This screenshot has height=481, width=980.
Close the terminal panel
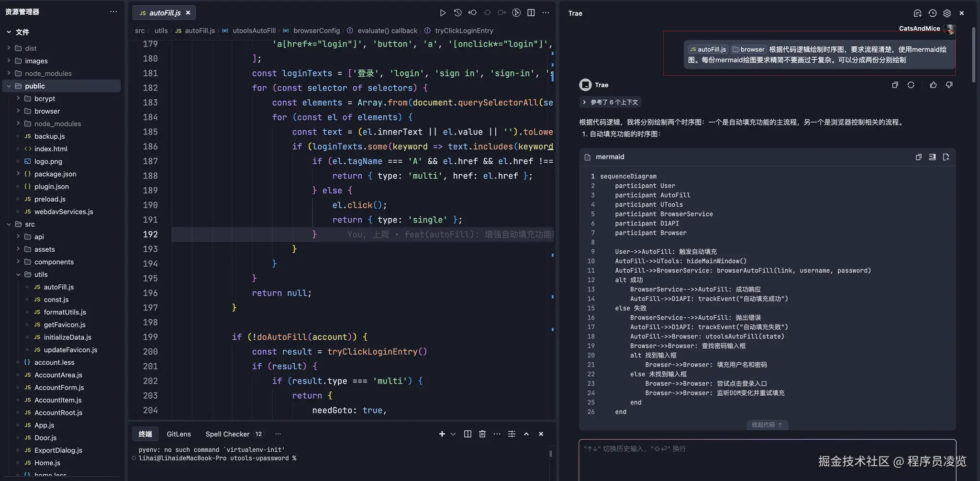pos(541,434)
